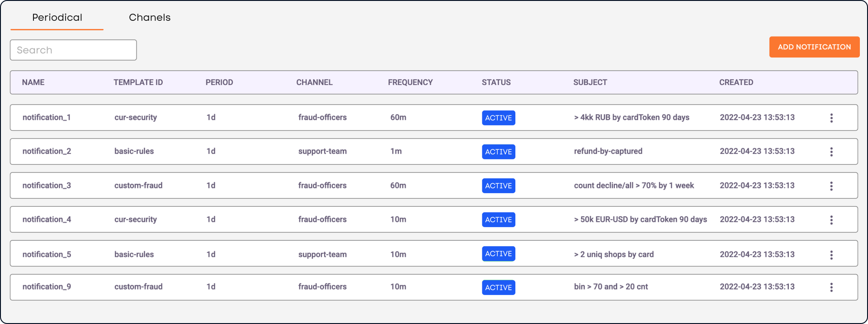Click the ACTIVE status badge of notification_3
The width and height of the screenshot is (868, 324).
498,186
